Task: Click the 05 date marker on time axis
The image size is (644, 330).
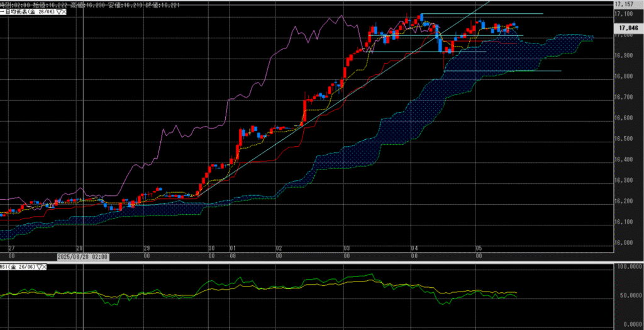Action: pyautogui.click(x=479, y=249)
